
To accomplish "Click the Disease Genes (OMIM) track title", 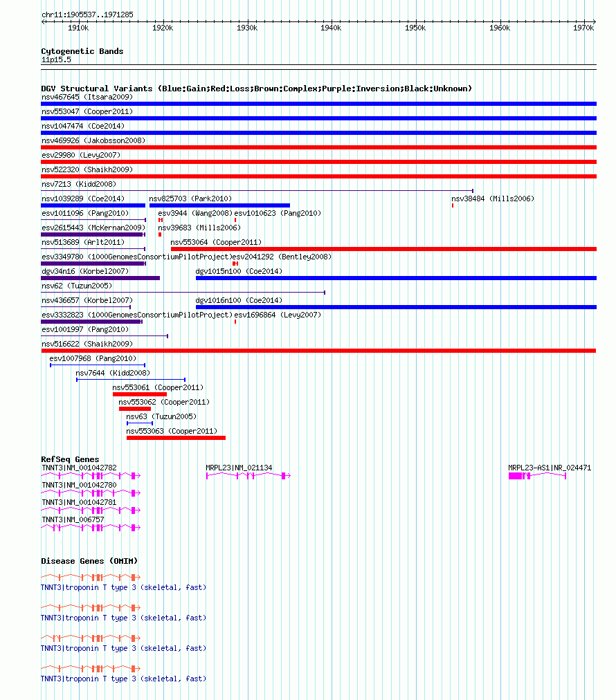I will (89, 561).
